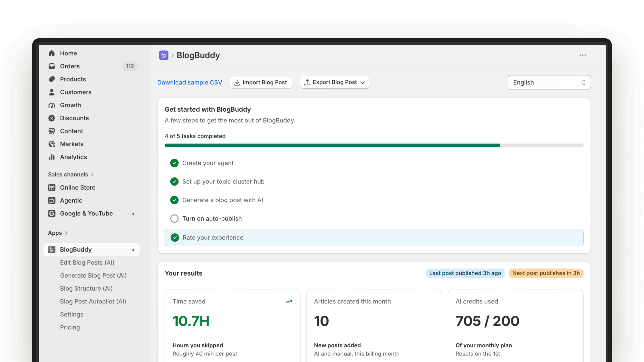Toggle Generate a blog post checkmark
This screenshot has width=644, height=362.
174,200
